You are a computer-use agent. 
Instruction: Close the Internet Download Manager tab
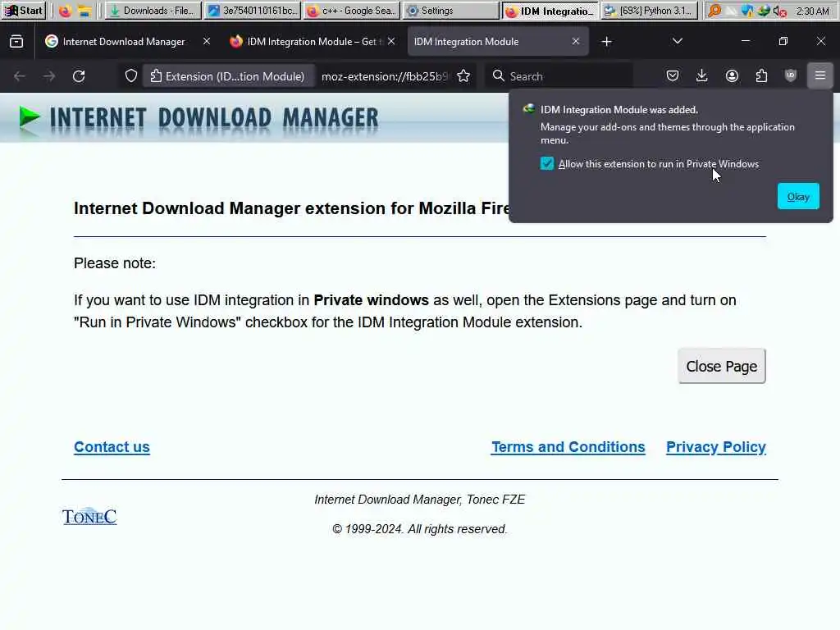pos(207,41)
